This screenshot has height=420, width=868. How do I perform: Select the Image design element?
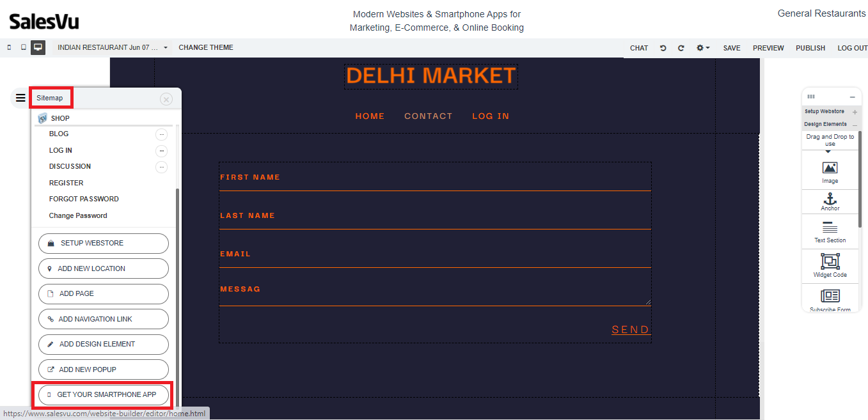click(x=830, y=171)
